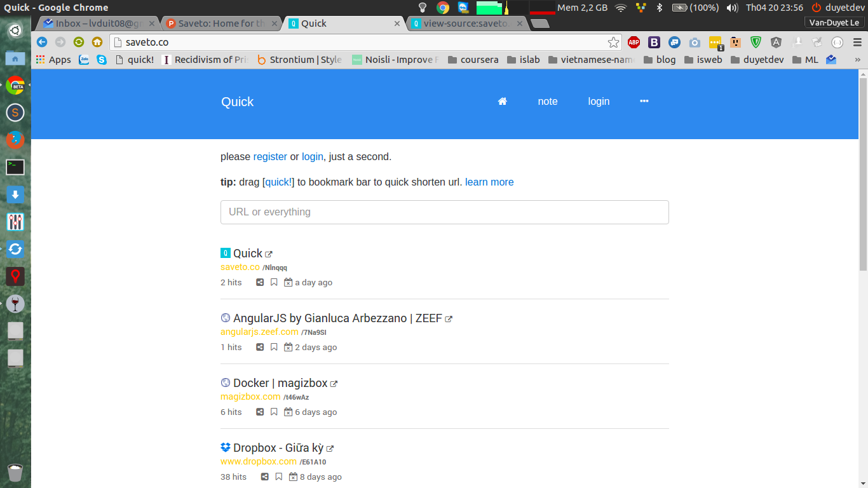Open external link icon next to Docker title
The width and height of the screenshot is (868, 488).
[334, 384]
